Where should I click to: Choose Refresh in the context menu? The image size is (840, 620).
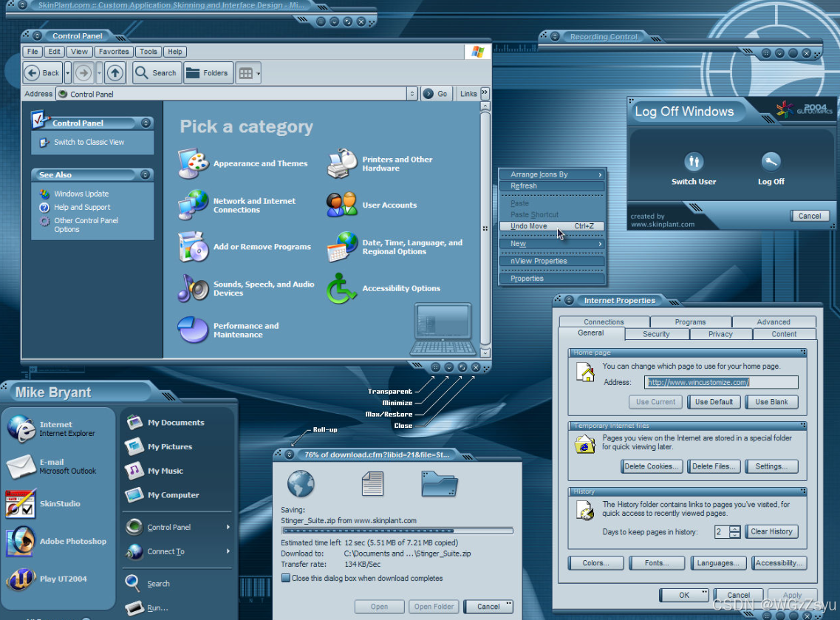pos(553,186)
